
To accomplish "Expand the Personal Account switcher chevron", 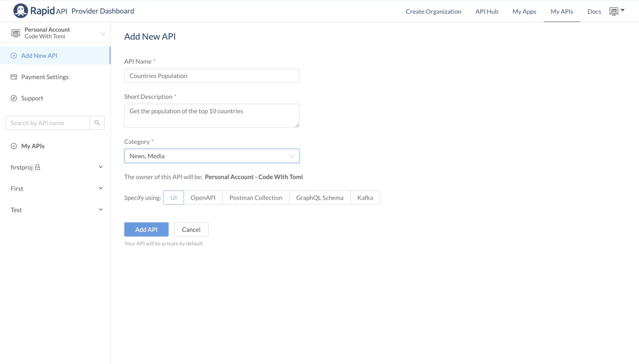I will 103,33.
